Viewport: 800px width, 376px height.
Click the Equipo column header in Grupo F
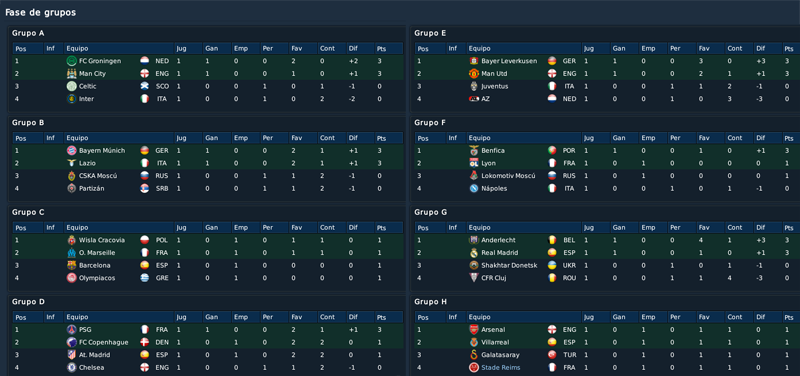[x=523, y=138]
